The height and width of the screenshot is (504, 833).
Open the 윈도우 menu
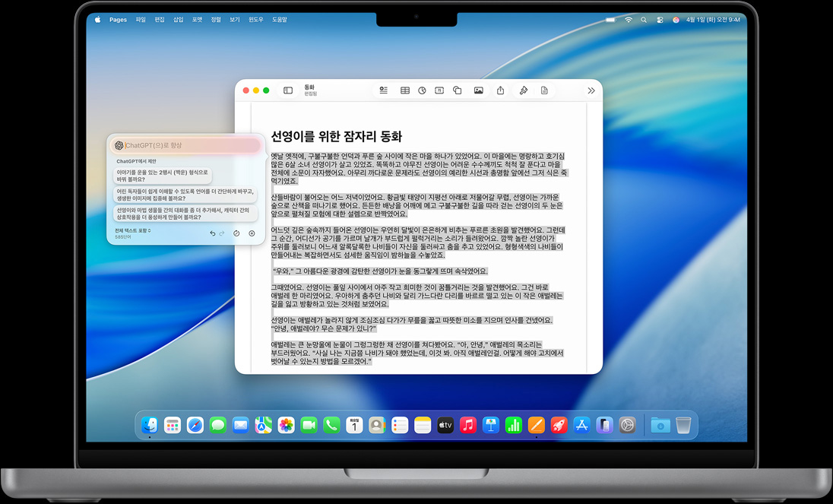[256, 20]
